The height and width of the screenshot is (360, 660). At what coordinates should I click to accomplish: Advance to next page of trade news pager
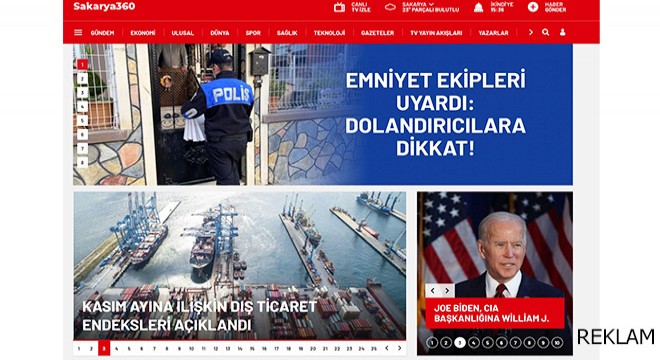pyautogui.click(x=399, y=348)
